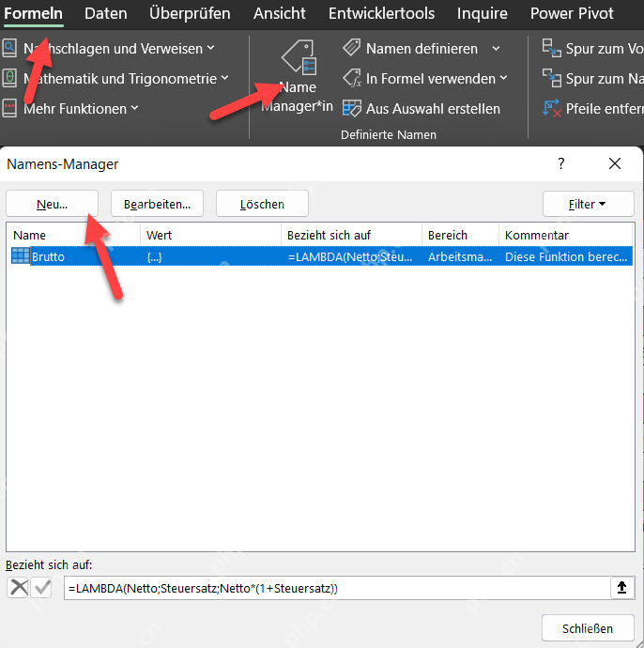Image resolution: width=644 pixels, height=648 pixels.
Task: Click the Löschen button
Action: coord(262,204)
